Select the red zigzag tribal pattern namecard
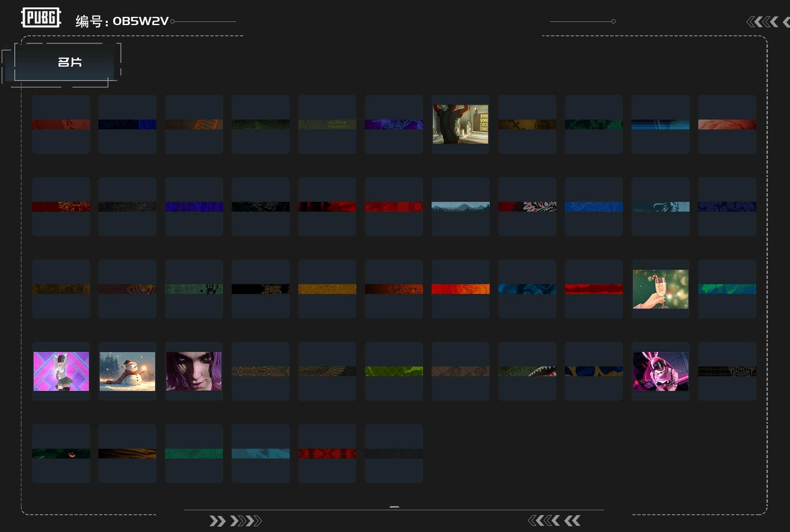 tap(327, 453)
